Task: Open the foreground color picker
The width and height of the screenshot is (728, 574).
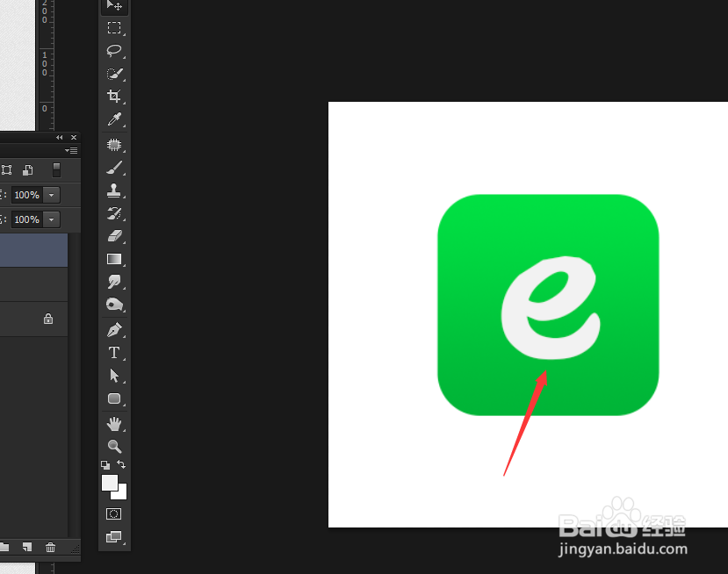Action: pyautogui.click(x=109, y=482)
